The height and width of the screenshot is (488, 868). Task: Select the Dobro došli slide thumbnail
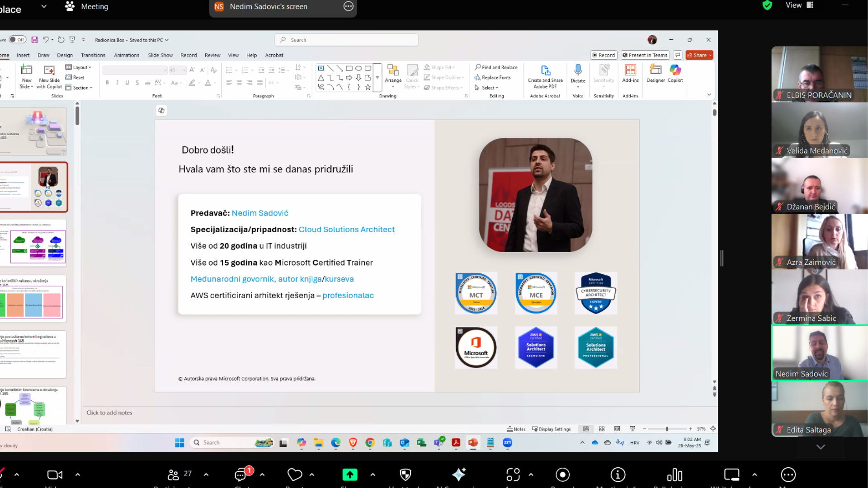point(34,187)
